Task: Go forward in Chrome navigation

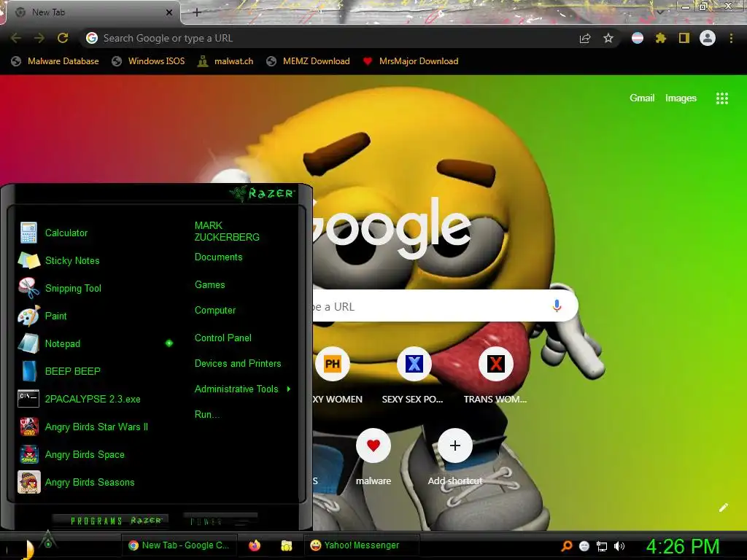Action: click(39, 38)
